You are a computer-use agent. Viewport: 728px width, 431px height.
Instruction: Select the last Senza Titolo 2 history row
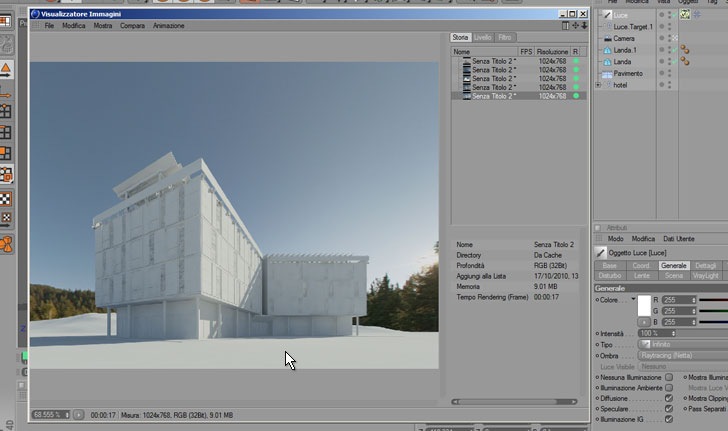(519, 96)
